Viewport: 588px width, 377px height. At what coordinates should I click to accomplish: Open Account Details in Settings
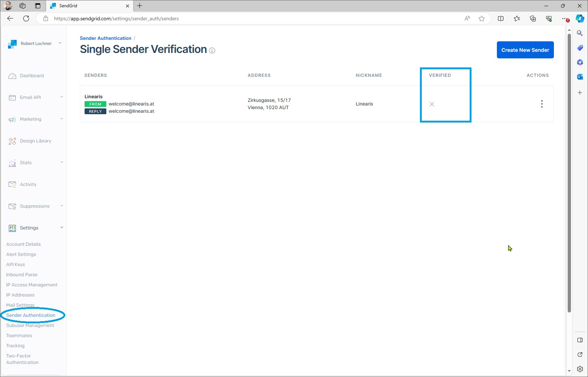tap(24, 244)
